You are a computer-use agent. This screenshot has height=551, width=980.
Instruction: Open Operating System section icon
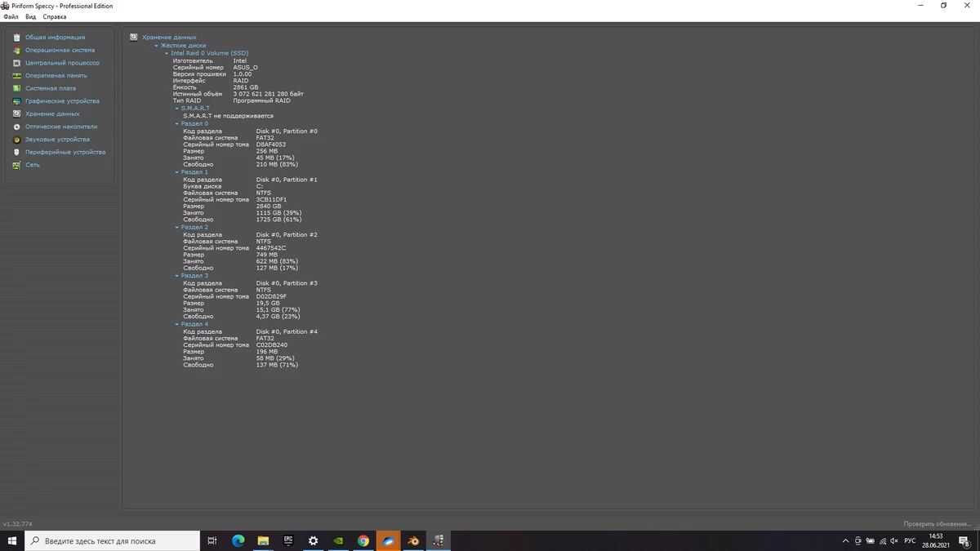click(x=16, y=50)
